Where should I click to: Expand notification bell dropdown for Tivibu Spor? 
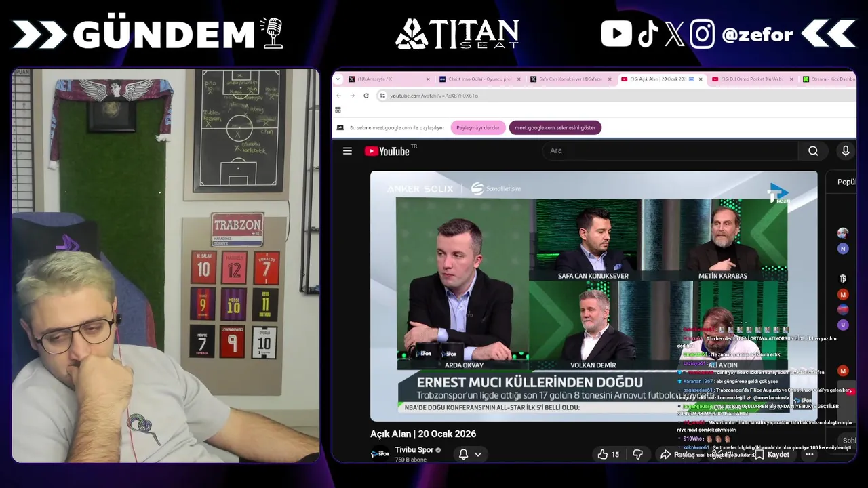pos(470,454)
